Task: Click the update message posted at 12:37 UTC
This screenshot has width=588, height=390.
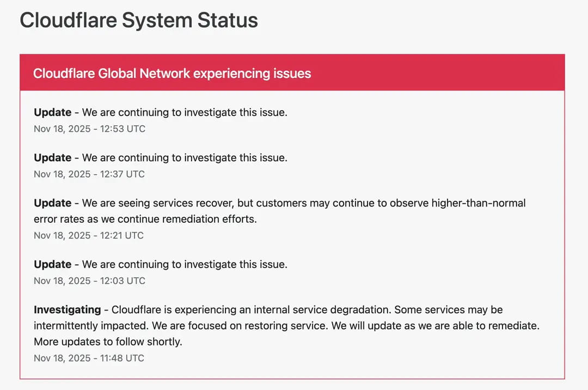Action: 185,158
